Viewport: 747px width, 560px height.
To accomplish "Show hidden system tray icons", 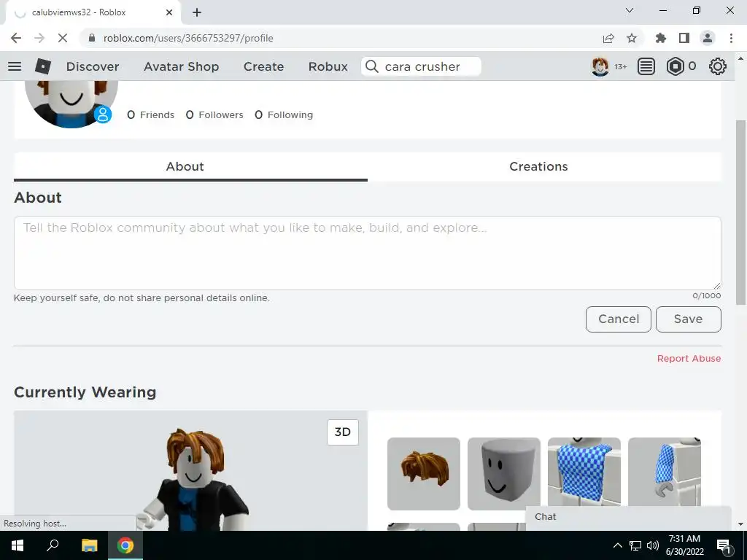I will (x=617, y=545).
